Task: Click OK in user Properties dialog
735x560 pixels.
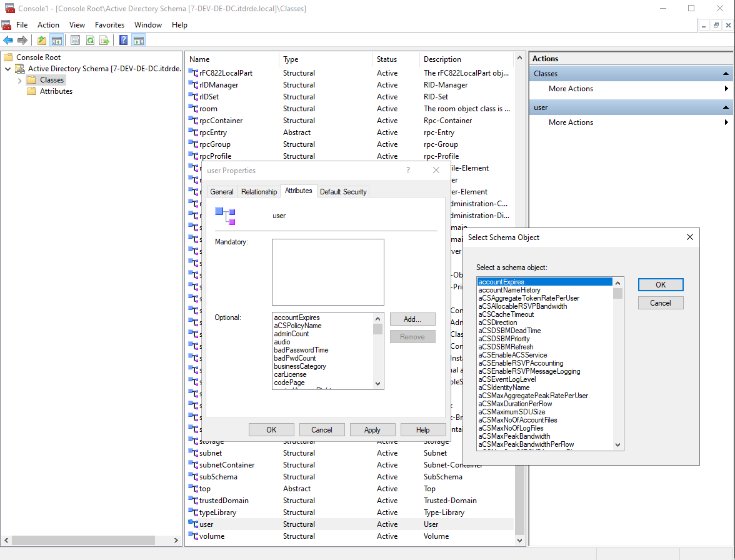Action: click(x=271, y=430)
